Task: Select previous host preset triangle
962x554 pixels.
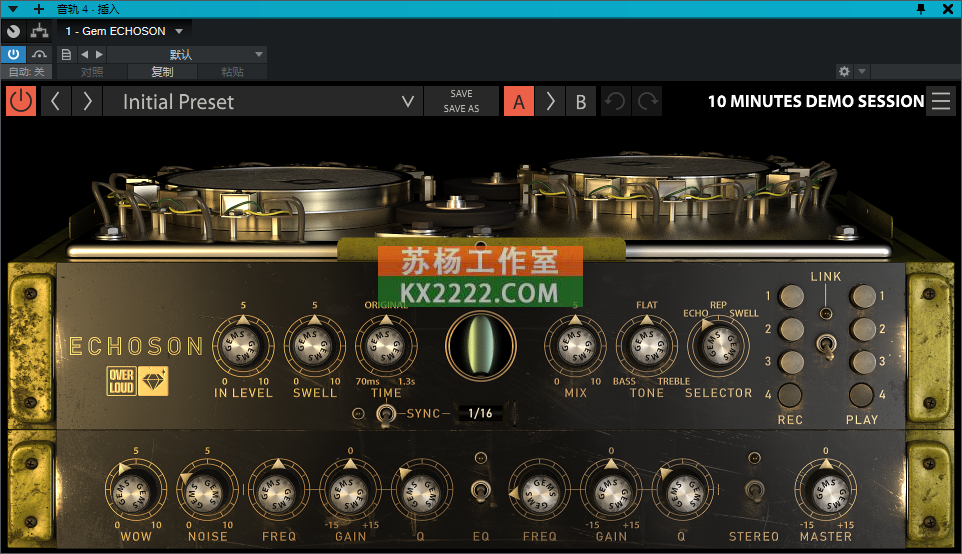Action: click(x=85, y=55)
